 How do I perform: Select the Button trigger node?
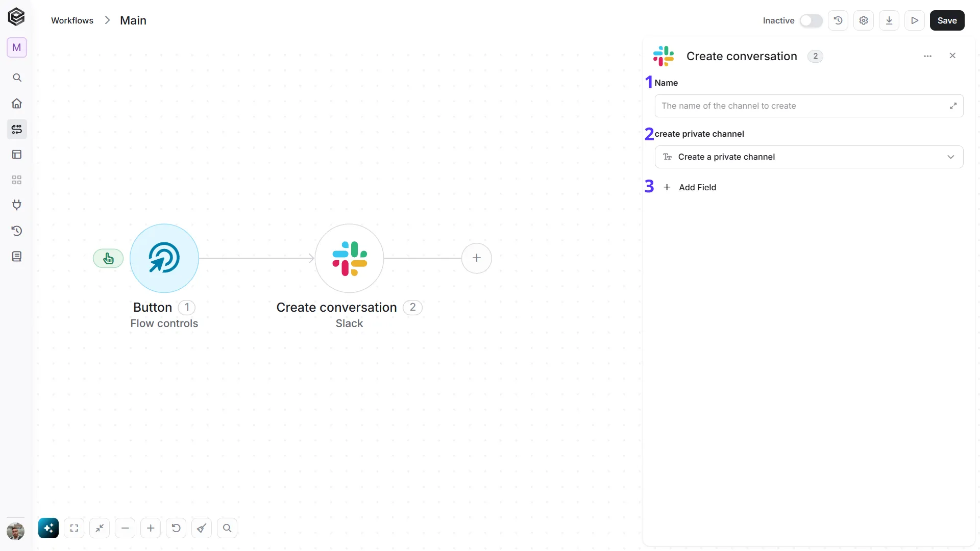[164, 258]
